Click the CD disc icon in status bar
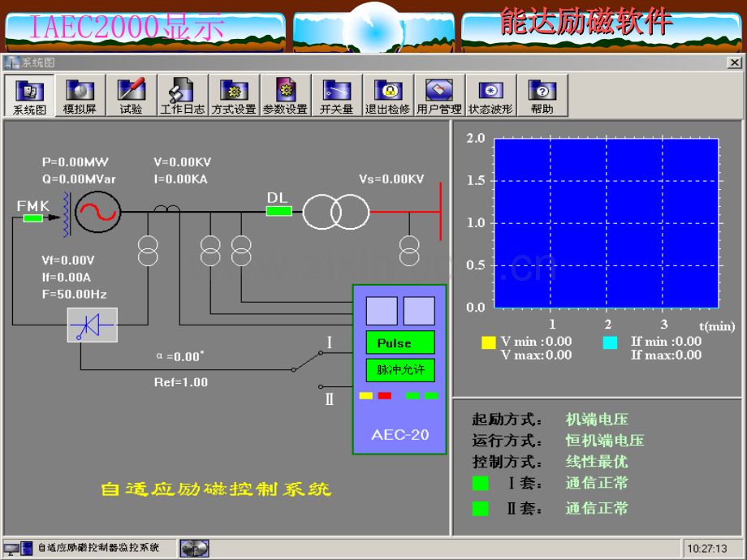 point(194,549)
